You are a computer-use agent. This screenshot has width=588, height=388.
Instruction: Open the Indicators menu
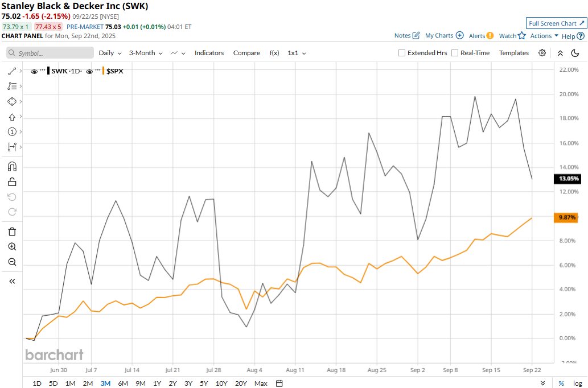tap(209, 53)
